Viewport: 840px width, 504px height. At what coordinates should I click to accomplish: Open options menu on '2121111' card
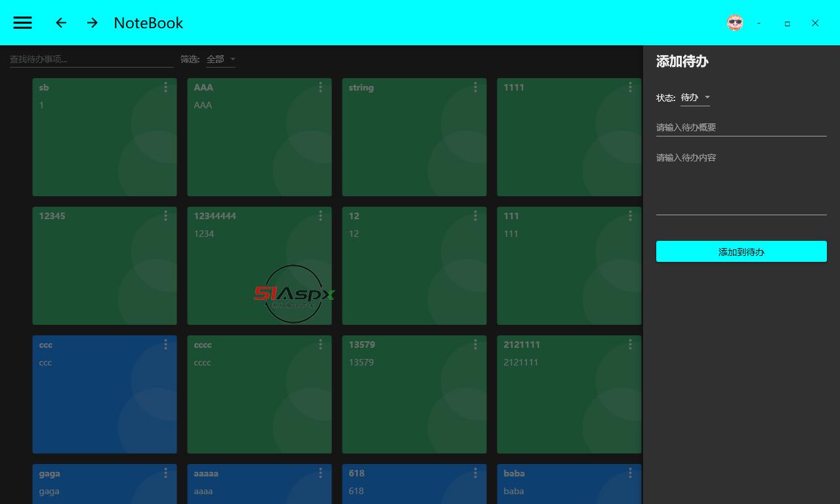(630, 345)
